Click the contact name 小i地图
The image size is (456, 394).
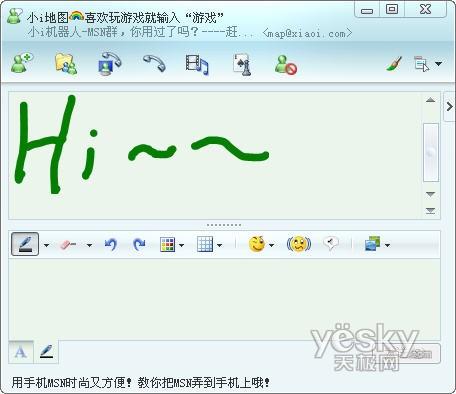[x=48, y=18]
